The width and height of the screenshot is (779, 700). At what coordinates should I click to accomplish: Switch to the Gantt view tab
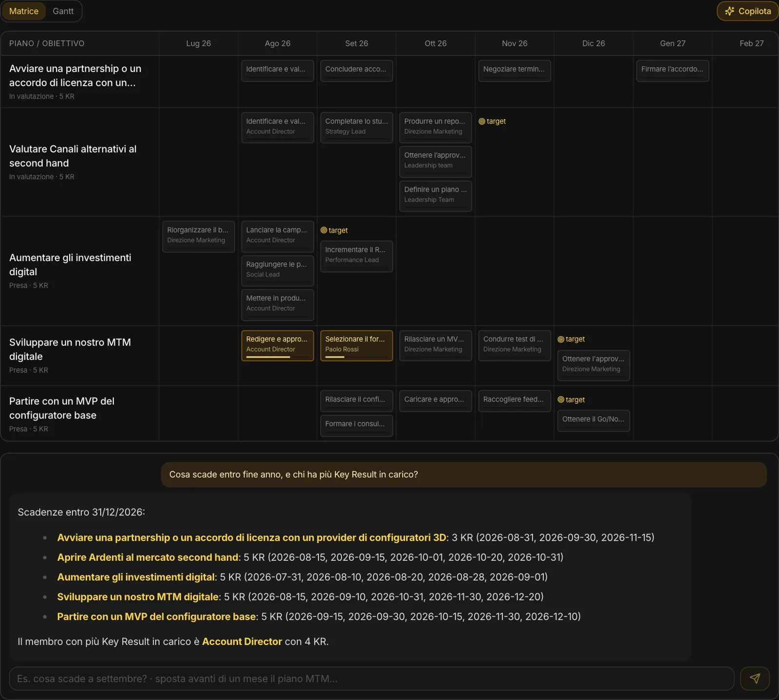pos(63,11)
